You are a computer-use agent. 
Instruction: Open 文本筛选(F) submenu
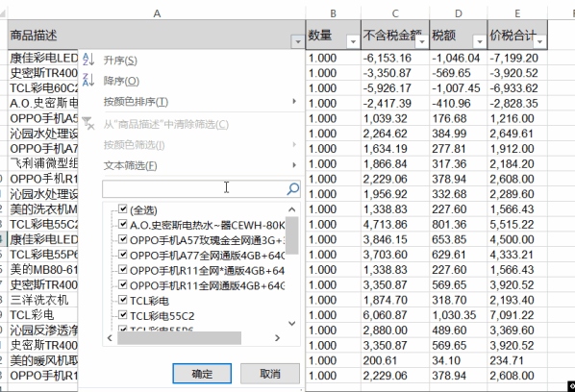(x=130, y=165)
